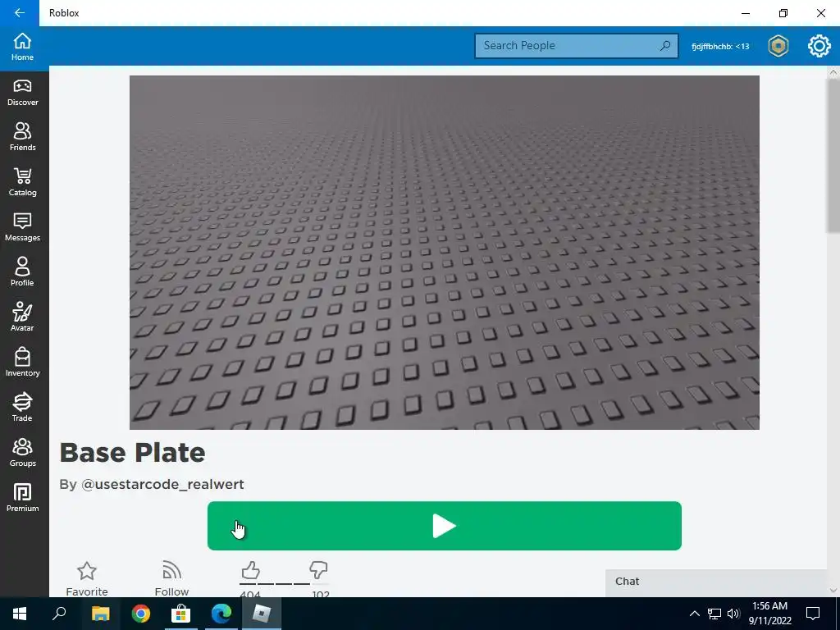Click the back arrow in the title bar
The width and height of the screenshot is (840, 630).
coord(20,13)
